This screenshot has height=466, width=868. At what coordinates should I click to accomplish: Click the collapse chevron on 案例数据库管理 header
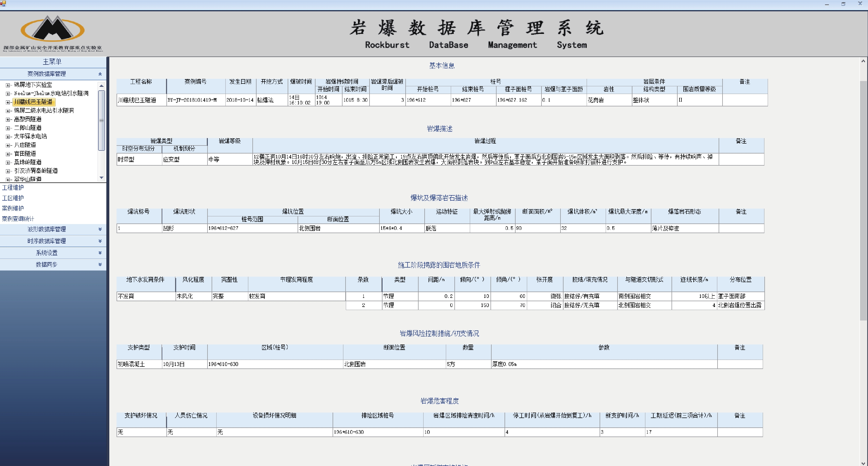pyautogui.click(x=100, y=74)
